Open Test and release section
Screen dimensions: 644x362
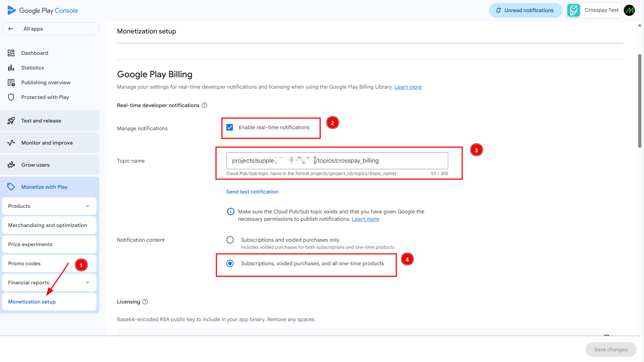click(x=50, y=121)
